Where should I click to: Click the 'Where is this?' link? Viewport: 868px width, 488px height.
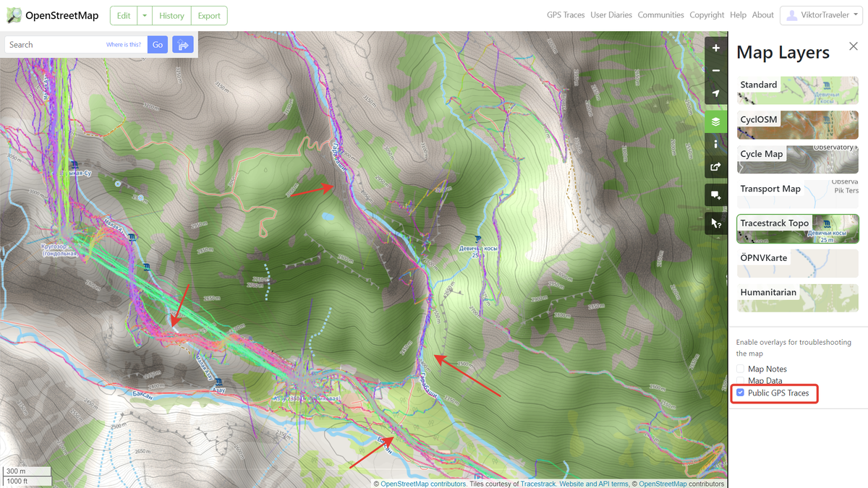124,45
